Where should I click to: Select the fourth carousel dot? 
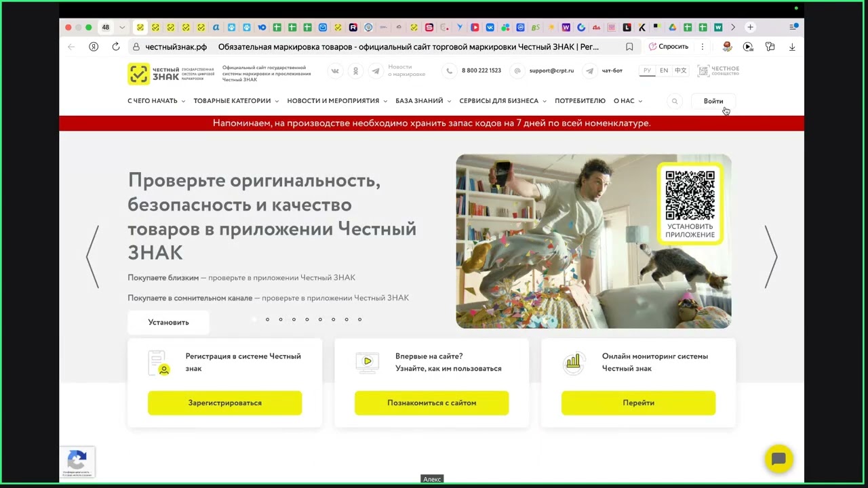pos(294,319)
